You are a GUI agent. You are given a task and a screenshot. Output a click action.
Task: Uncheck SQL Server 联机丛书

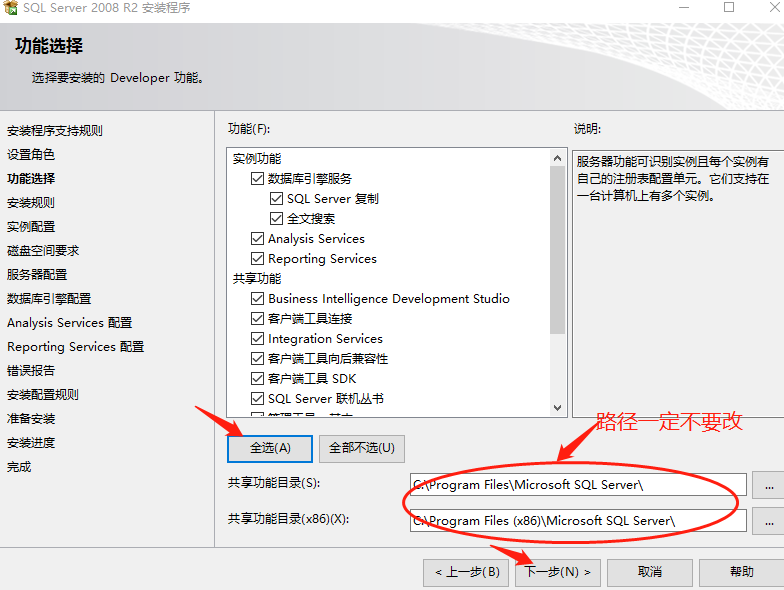coord(258,398)
